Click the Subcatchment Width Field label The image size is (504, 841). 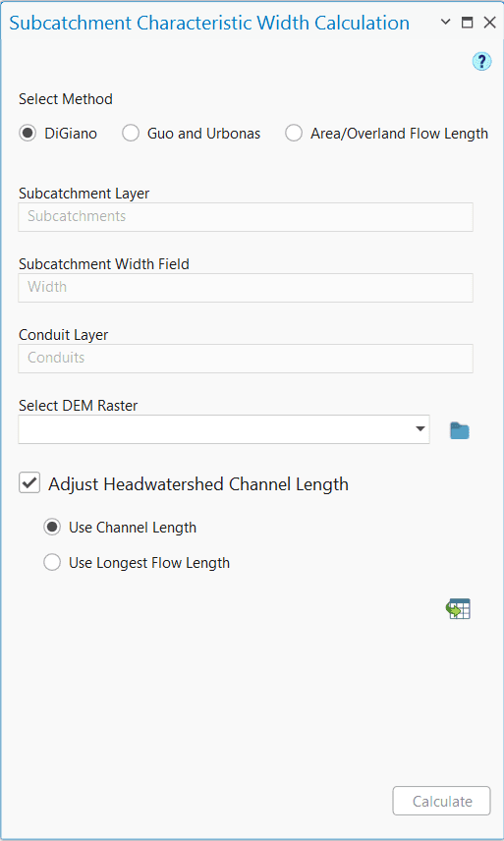pyautogui.click(x=104, y=264)
